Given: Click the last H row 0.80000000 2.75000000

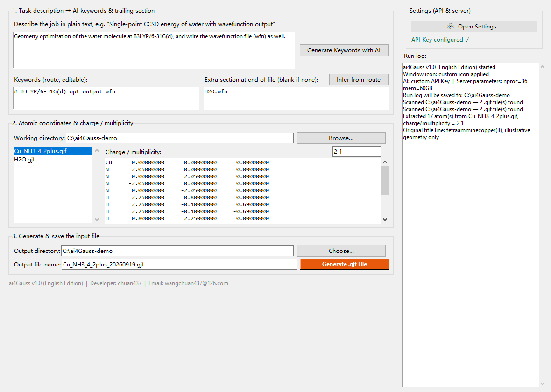Looking at the screenshot, I should pyautogui.click(x=187, y=218).
